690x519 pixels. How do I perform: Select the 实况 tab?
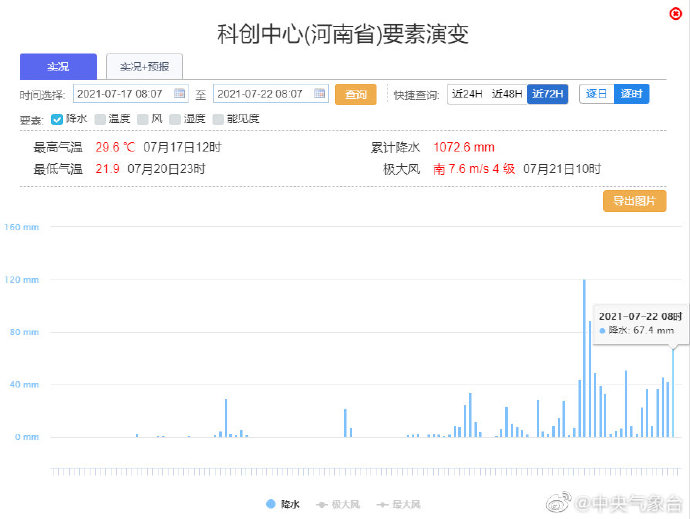click(x=58, y=66)
